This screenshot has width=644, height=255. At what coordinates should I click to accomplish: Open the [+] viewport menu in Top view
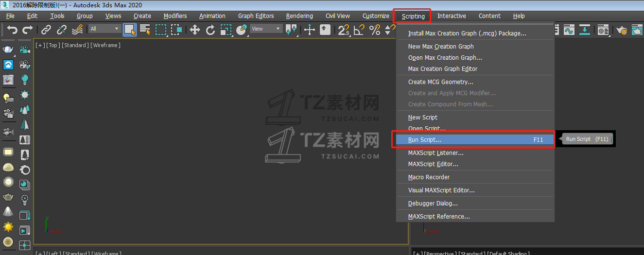[x=40, y=45]
